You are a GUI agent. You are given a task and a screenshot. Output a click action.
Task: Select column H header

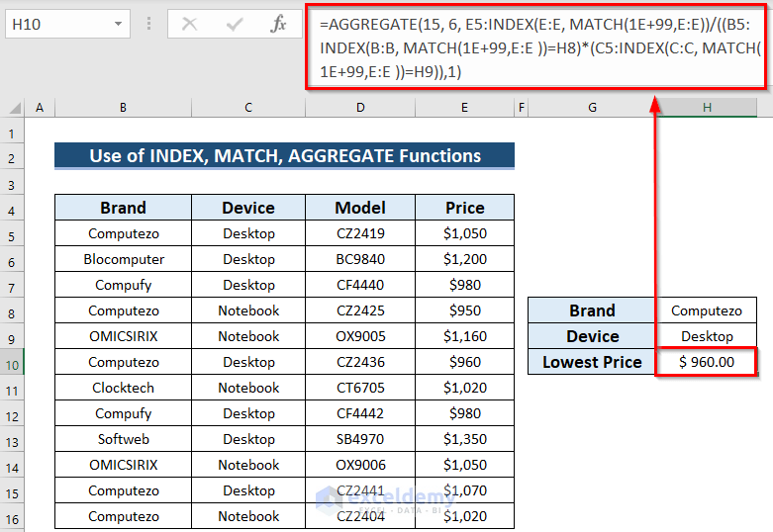tap(707, 108)
